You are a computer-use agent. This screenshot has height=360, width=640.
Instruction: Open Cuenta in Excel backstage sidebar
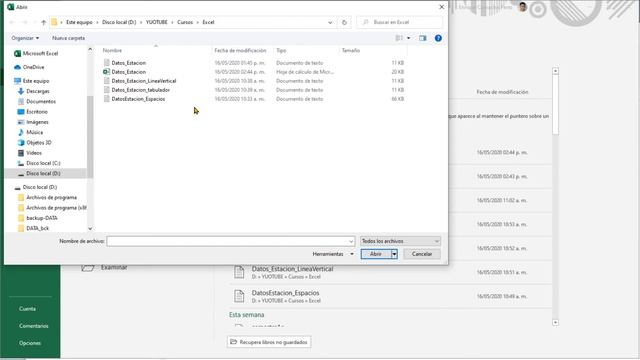pyautogui.click(x=27, y=309)
